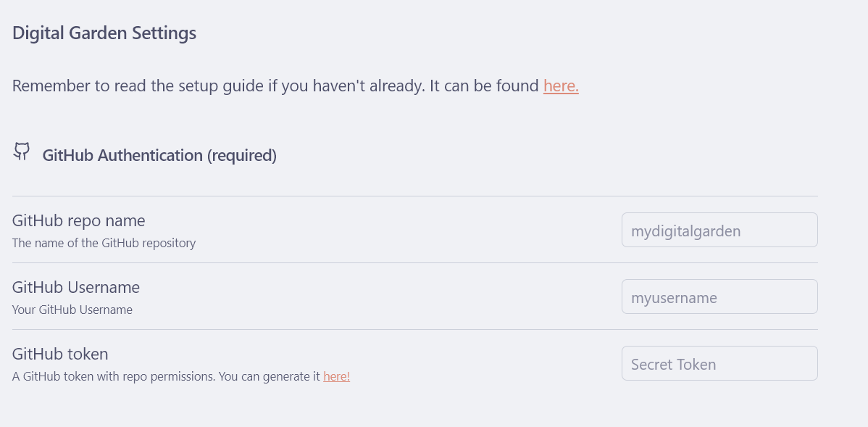Click "The name of the GitHub repository" description
This screenshot has height=427, width=868.
tap(104, 243)
